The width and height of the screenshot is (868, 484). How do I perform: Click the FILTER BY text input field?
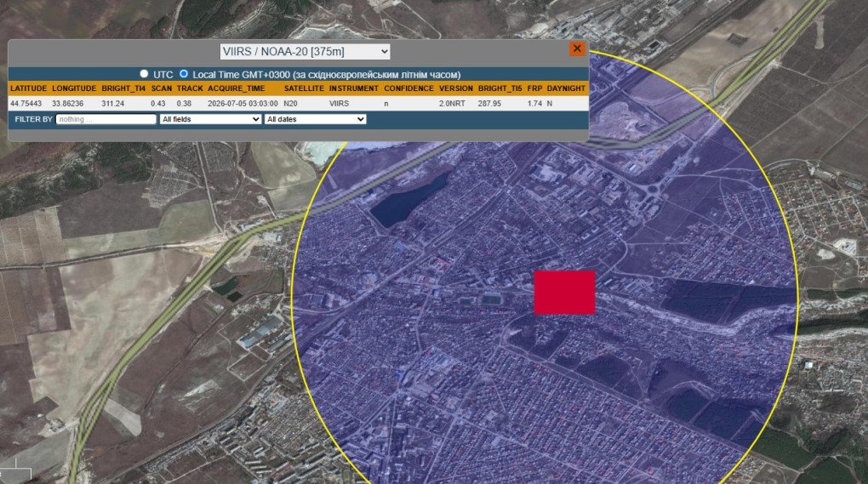(106, 119)
